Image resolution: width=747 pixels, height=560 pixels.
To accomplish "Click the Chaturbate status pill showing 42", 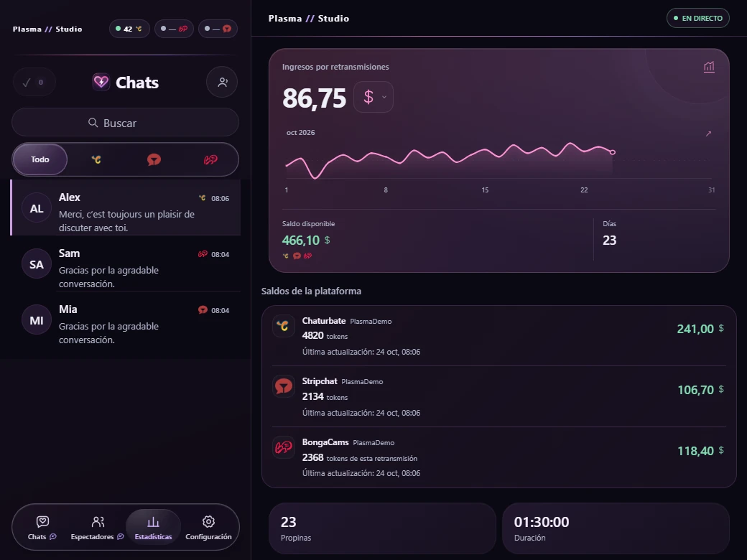I will 129,29.
